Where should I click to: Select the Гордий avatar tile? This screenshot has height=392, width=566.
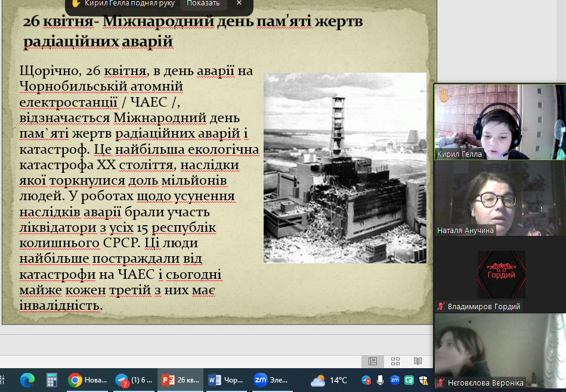(502, 275)
